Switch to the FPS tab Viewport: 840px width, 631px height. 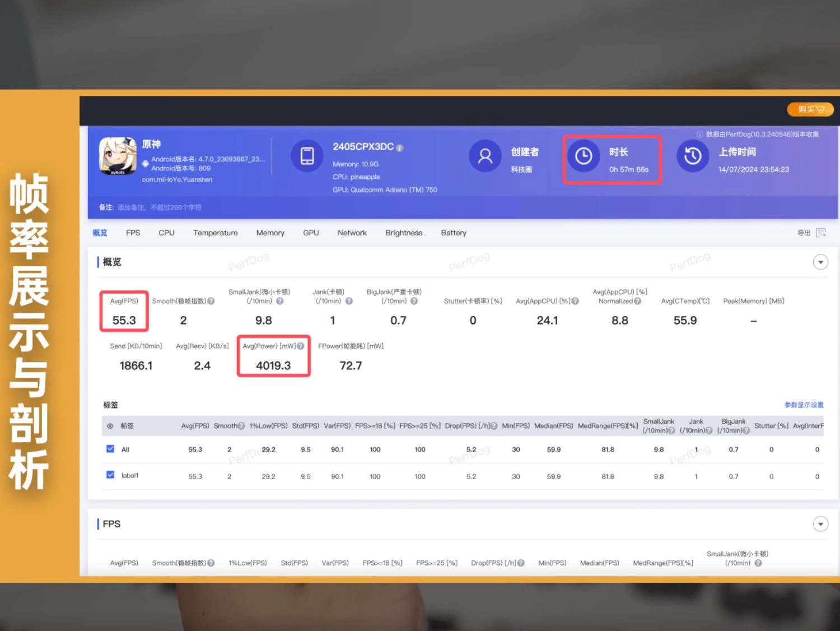133,233
